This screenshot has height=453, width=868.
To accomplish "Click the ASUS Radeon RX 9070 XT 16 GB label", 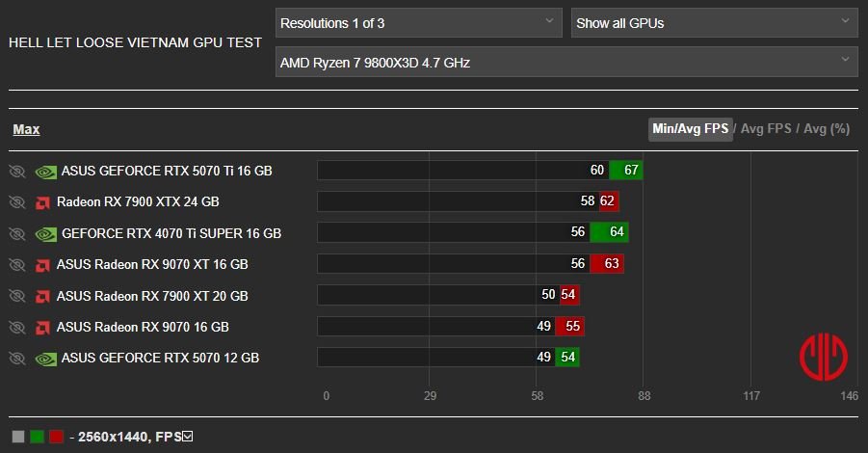I will [152, 265].
